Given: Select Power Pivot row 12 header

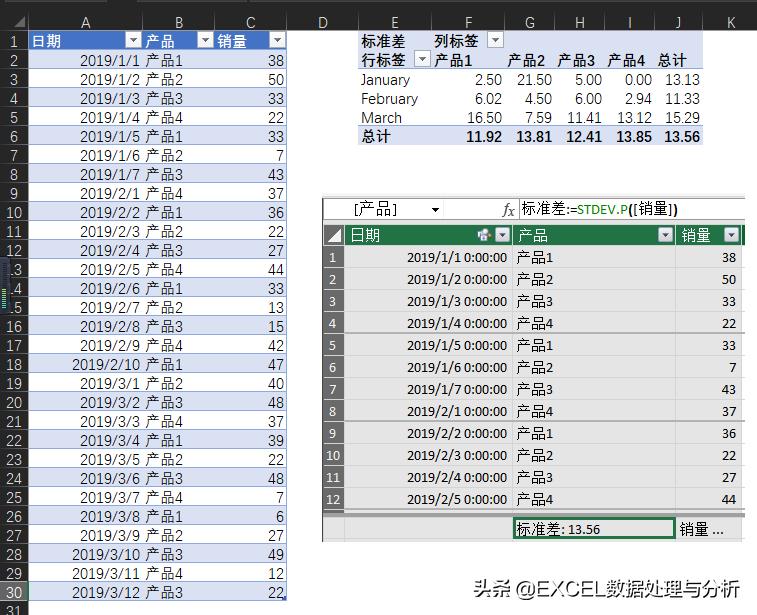Looking at the screenshot, I should pos(333,499).
